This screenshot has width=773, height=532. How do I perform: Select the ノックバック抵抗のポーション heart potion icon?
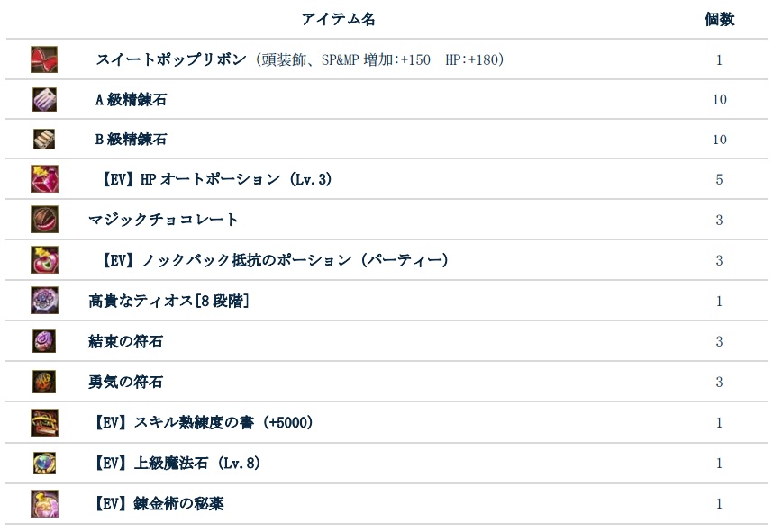tap(44, 259)
